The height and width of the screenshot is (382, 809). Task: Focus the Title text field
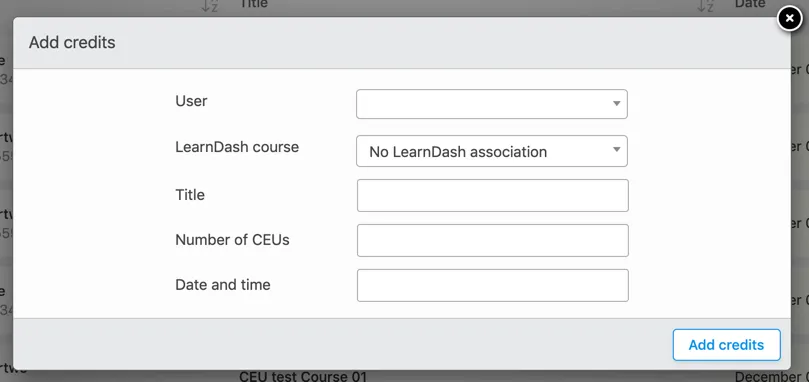tap(493, 195)
